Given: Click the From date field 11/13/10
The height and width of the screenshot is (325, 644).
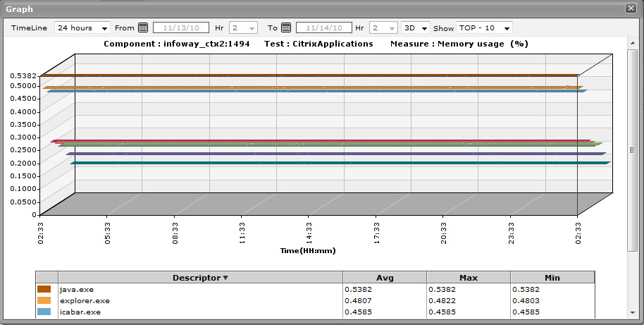Looking at the screenshot, I should [181, 28].
